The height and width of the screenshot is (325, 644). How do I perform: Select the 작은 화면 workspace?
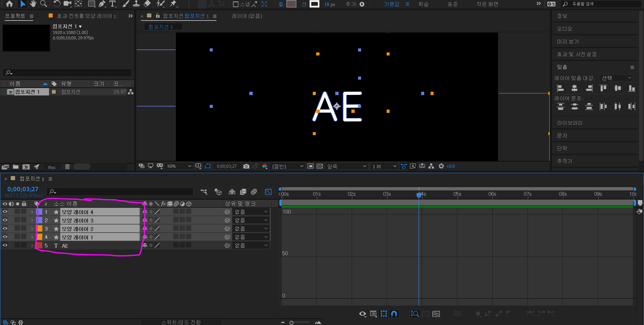[487, 4]
